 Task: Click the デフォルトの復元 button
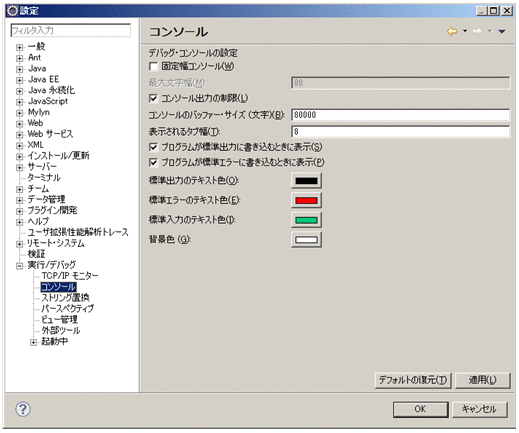(x=413, y=380)
